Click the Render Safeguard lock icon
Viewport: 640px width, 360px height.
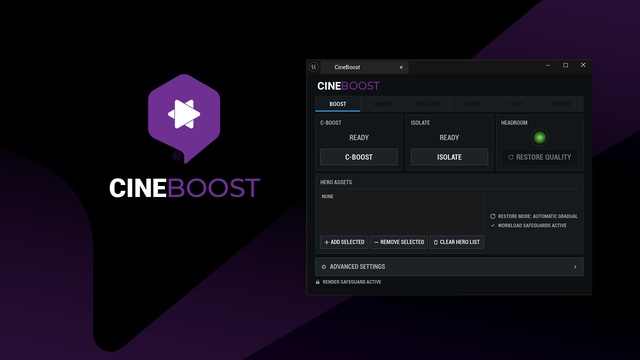pos(318,282)
